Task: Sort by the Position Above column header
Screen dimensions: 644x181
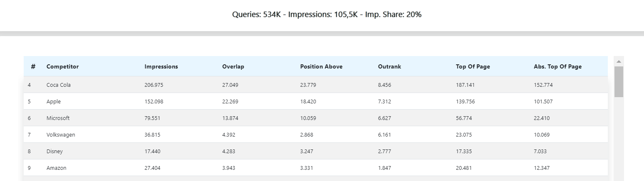Action: point(321,66)
